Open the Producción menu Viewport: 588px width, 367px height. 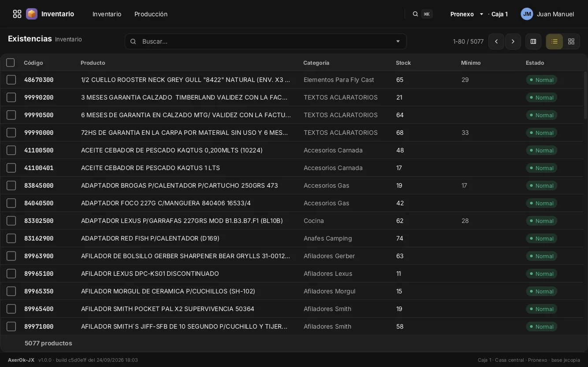click(x=151, y=14)
